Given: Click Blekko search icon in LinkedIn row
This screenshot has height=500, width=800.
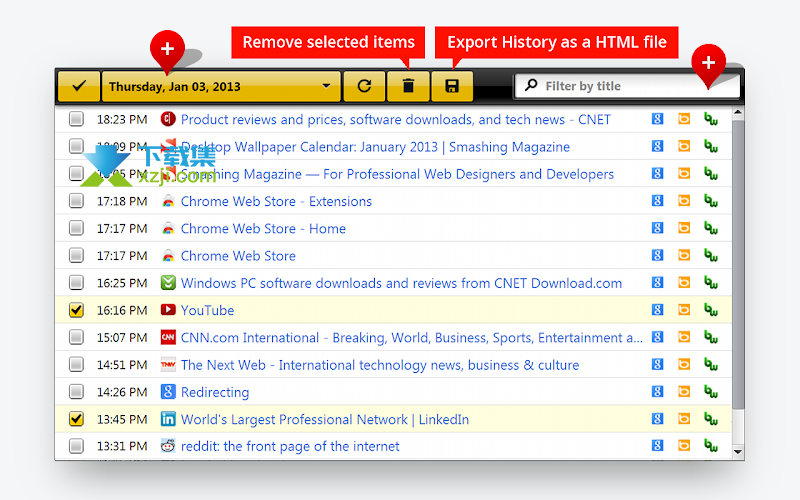Looking at the screenshot, I should pos(711,419).
